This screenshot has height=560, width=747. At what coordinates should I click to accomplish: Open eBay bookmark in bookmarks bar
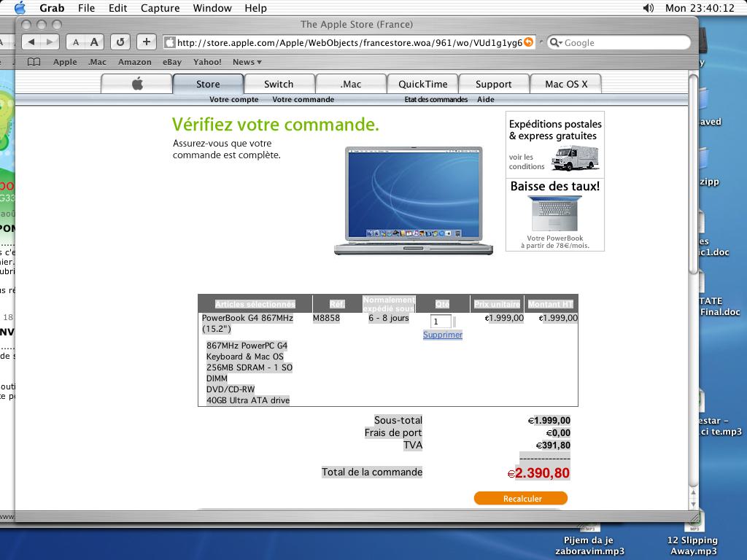point(172,62)
